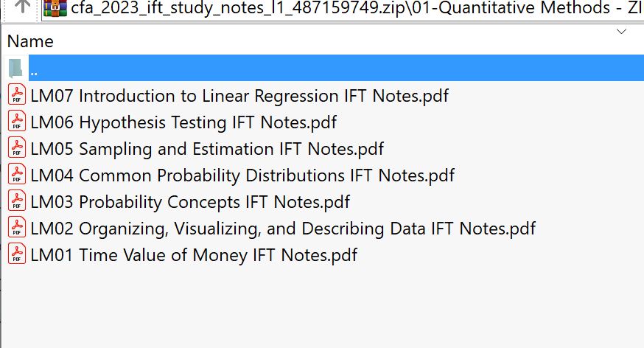Select LM02 Organizing, Visualizing, and Describing Data name
The height and width of the screenshot is (348, 644).
(283, 229)
